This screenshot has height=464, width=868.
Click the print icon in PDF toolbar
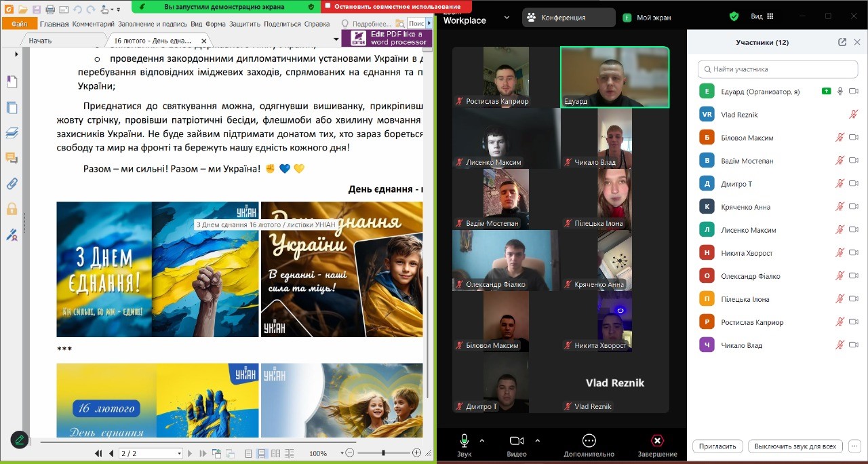click(x=50, y=9)
